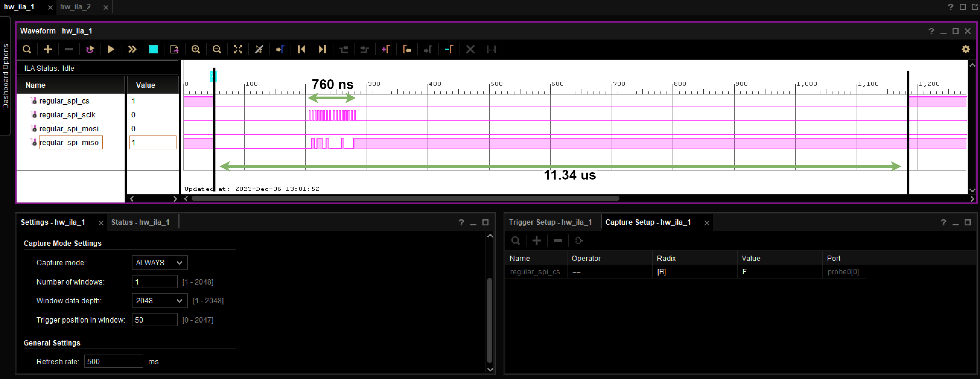Enable auto re-trigger mode

tap(90, 49)
